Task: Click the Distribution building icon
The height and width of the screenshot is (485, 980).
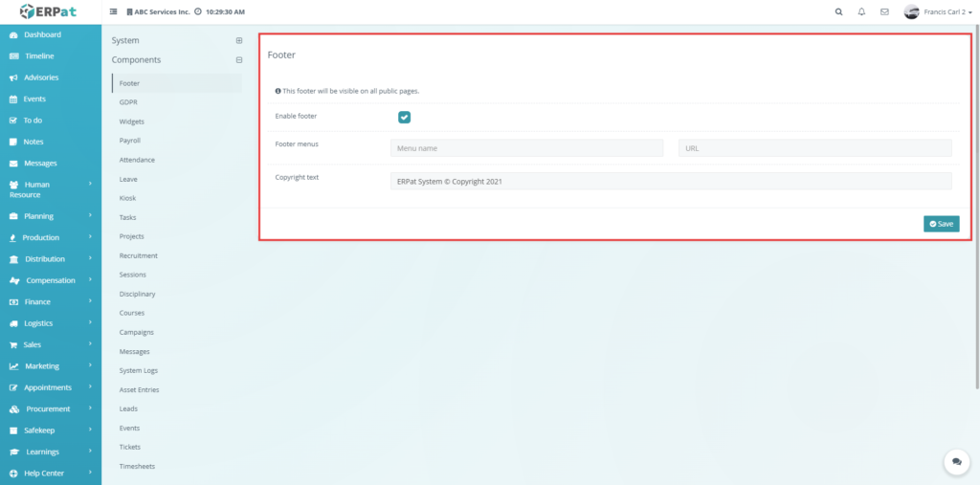Action: (x=13, y=259)
